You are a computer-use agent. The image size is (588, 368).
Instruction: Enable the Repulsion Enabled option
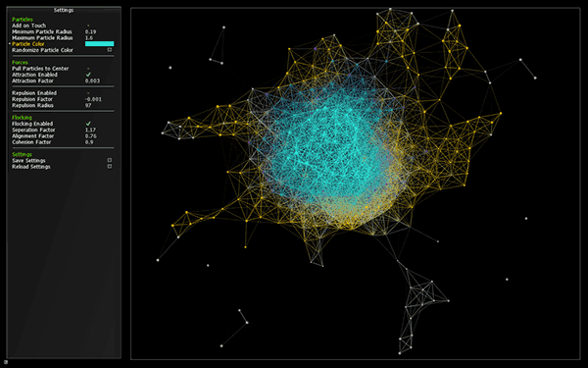point(88,93)
